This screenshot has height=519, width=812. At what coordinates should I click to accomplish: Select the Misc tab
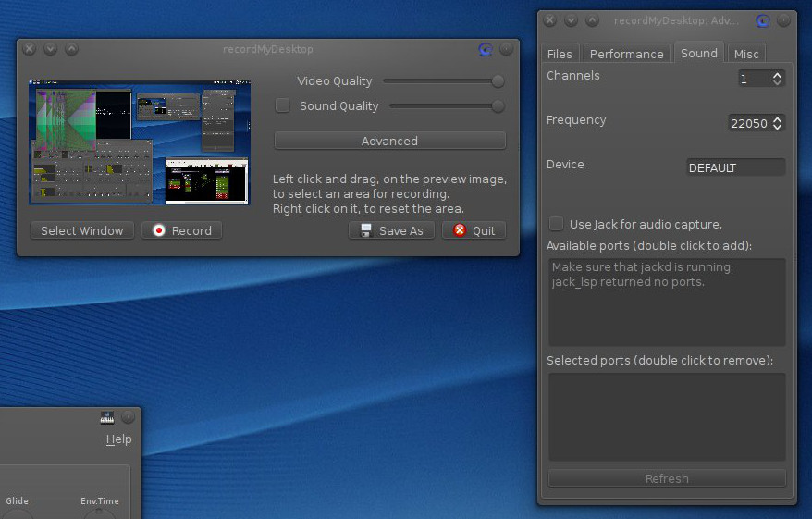click(x=746, y=54)
